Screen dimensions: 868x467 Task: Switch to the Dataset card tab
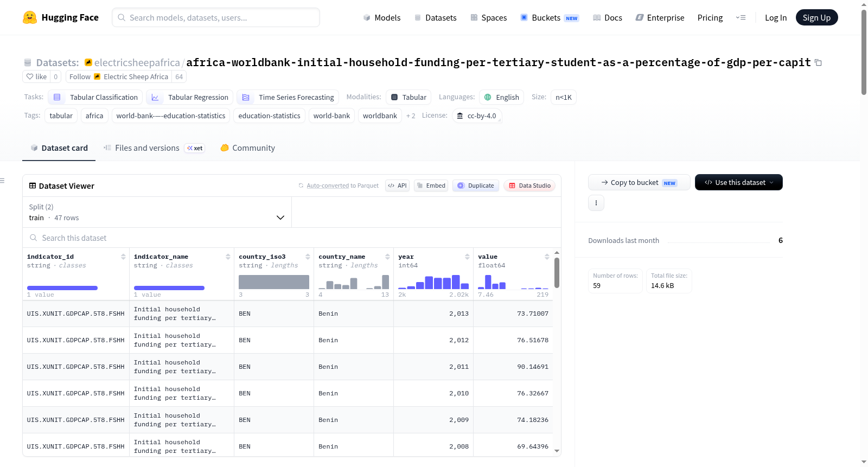[59, 148]
